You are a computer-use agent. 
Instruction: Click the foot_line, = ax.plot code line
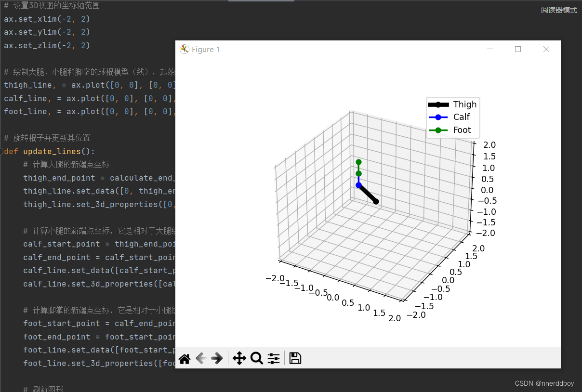(90, 112)
